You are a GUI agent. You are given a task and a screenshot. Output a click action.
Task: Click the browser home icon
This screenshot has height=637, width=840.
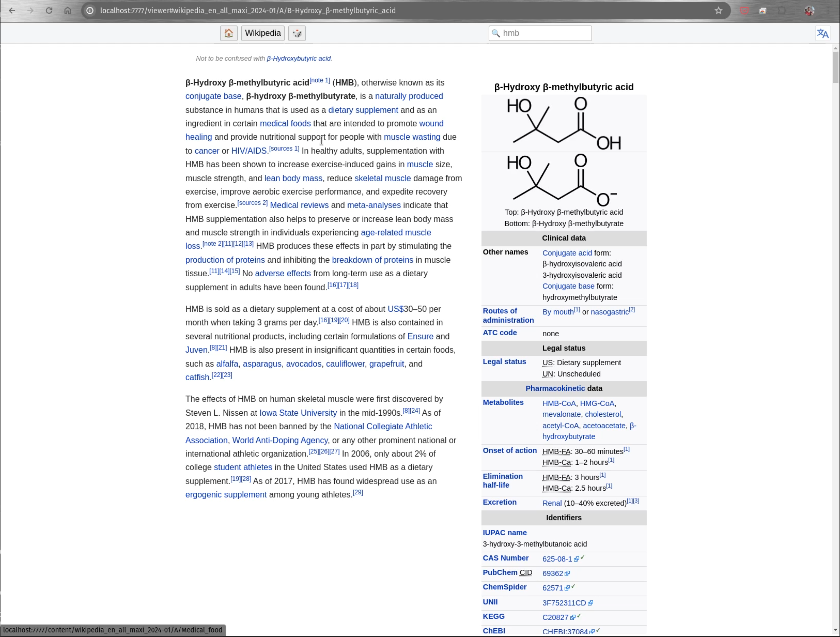[68, 11]
